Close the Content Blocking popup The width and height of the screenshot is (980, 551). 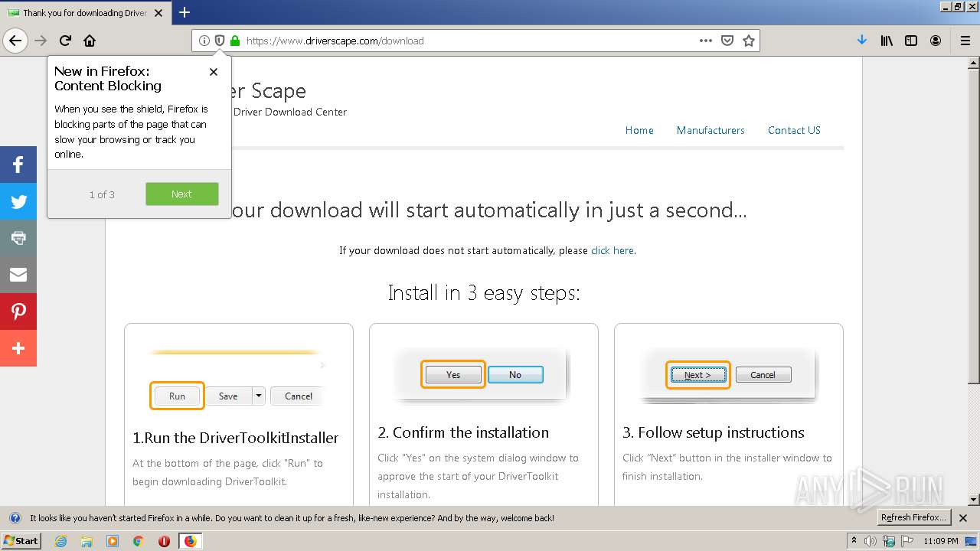214,72
